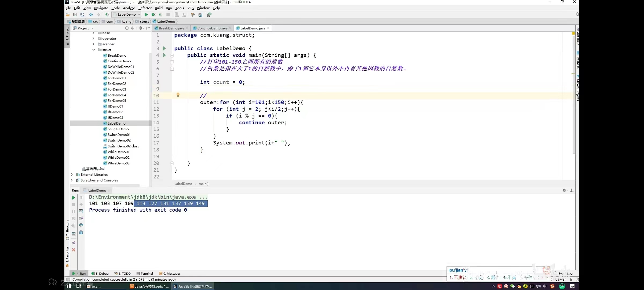Open the LabelDemo run configuration dropdown

click(x=127, y=15)
